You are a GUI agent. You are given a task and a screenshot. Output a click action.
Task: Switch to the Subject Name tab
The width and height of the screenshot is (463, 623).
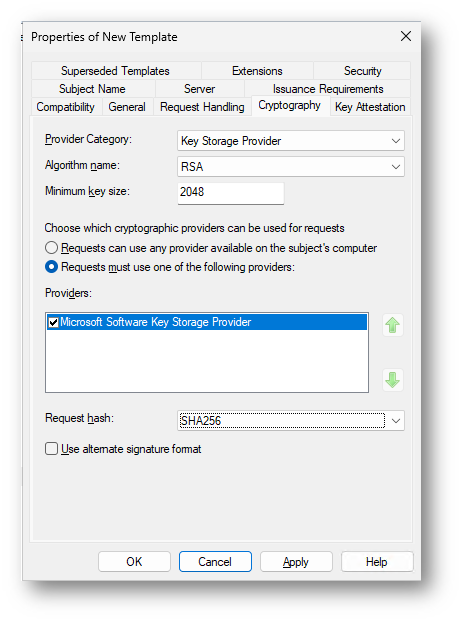(92, 89)
